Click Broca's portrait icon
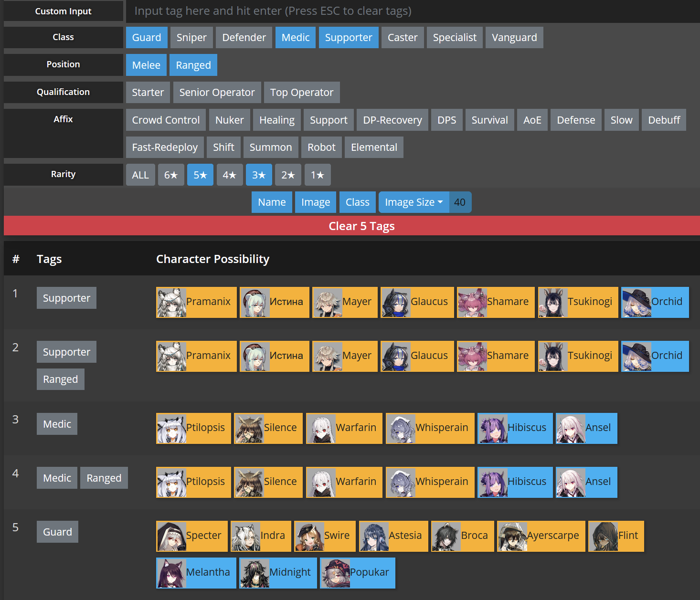Screen dimensions: 700x600 click(x=446, y=536)
